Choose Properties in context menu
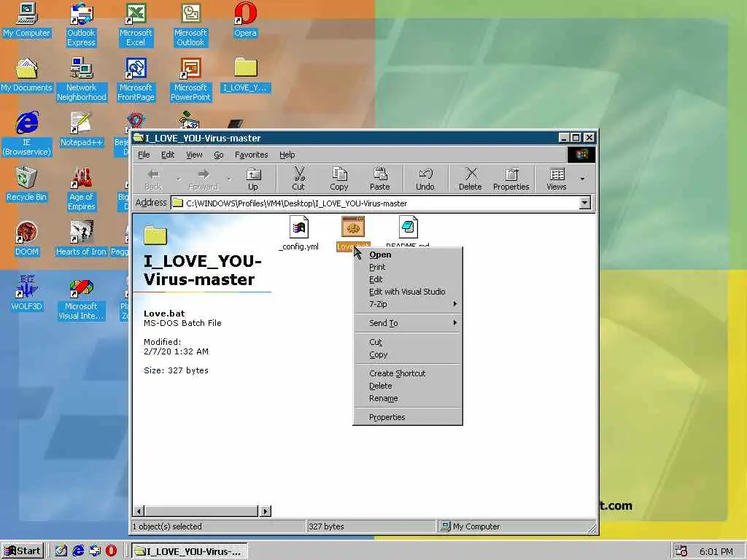 [x=408, y=417]
